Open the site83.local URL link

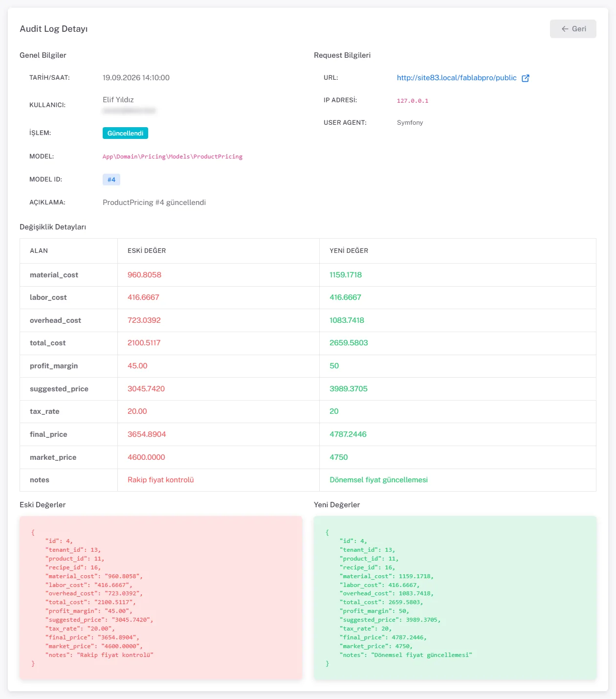457,78
